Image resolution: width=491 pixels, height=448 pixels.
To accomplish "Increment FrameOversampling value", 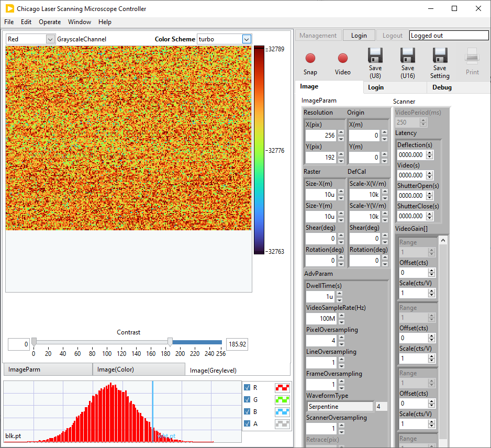I will pos(341,382).
